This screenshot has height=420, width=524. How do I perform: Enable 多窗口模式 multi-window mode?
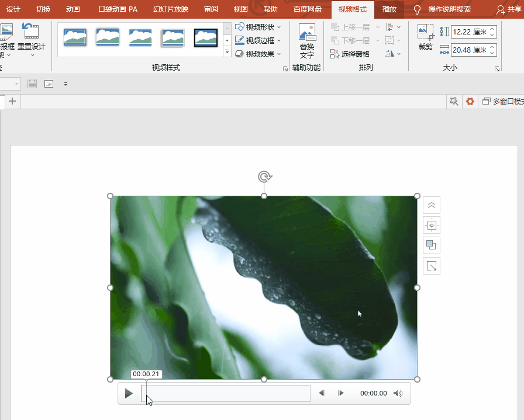point(503,101)
